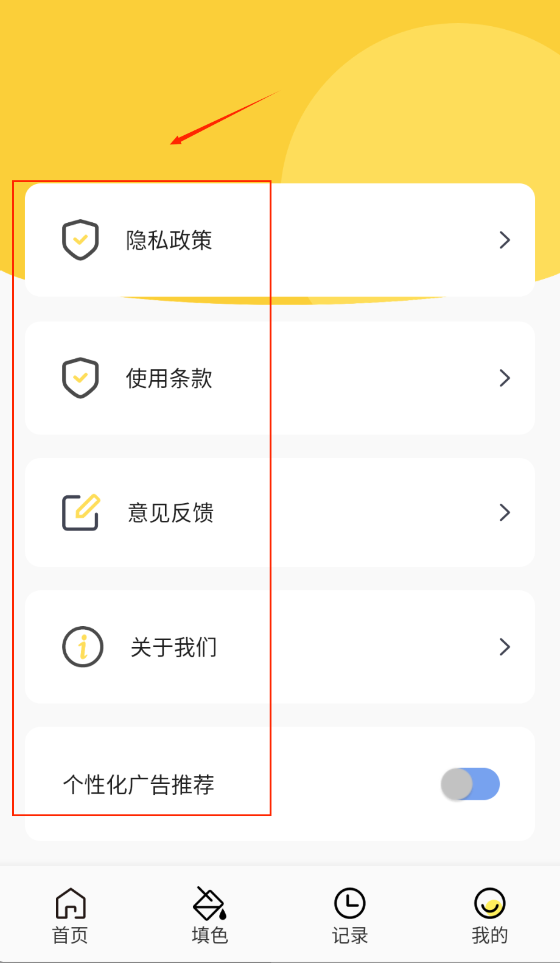
Task: Select the 关于我们 label
Action: click(x=174, y=647)
